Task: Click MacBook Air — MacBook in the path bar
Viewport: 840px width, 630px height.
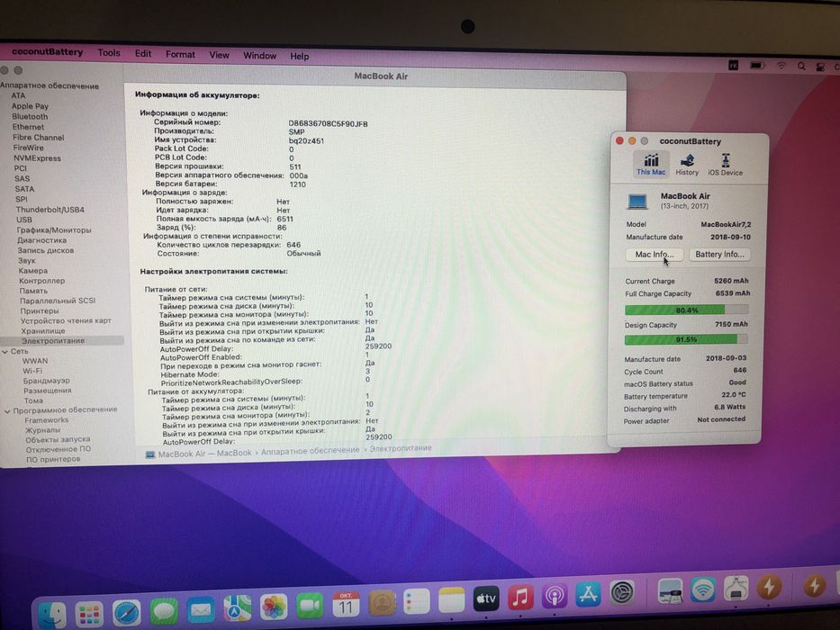Action: point(204,454)
